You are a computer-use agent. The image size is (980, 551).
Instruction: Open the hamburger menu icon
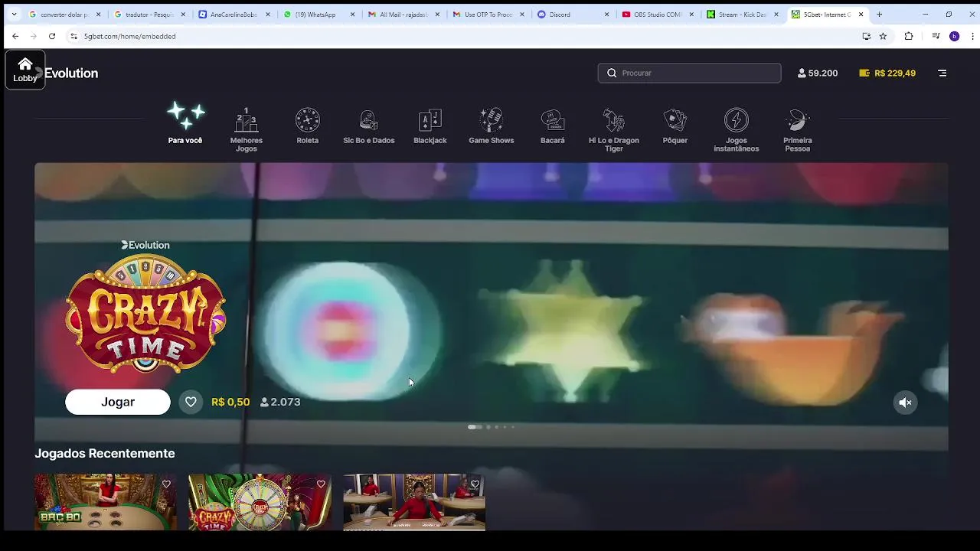[942, 73]
